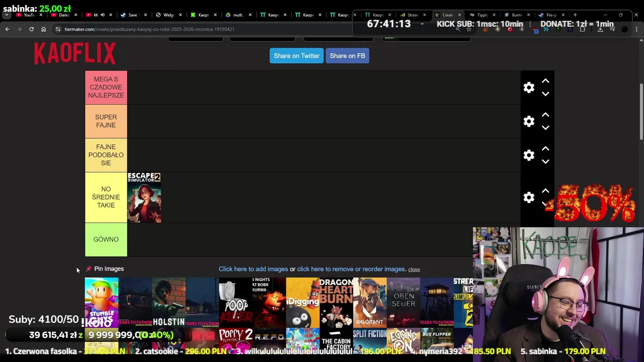Viewport: 644px width, 362px height.
Task: Click the KAOFLIX logo
Action: coord(75,53)
